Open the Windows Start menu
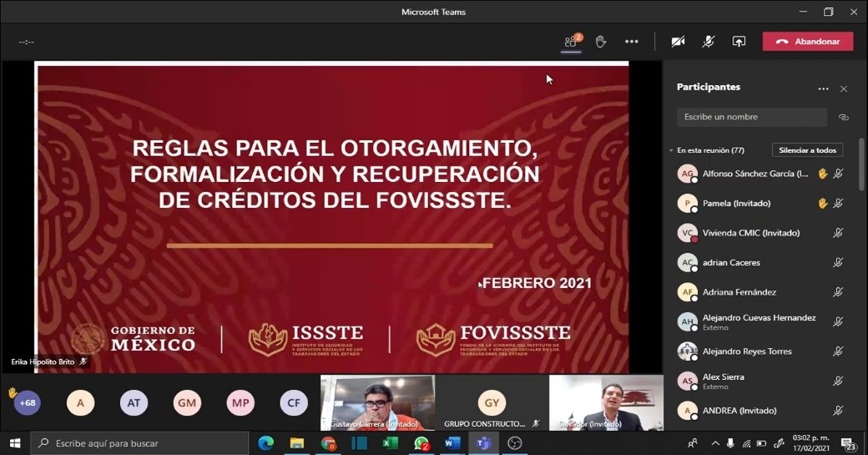Image resolution: width=868 pixels, height=455 pixels. pyautogui.click(x=15, y=442)
